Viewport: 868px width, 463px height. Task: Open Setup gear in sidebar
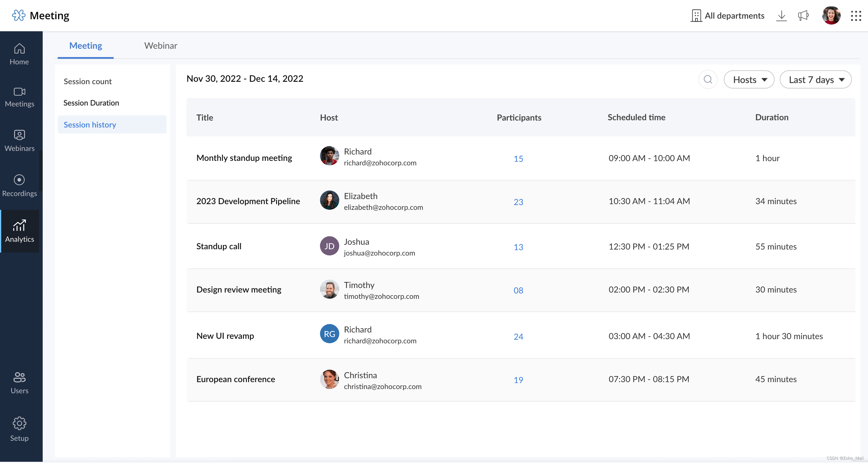19,429
